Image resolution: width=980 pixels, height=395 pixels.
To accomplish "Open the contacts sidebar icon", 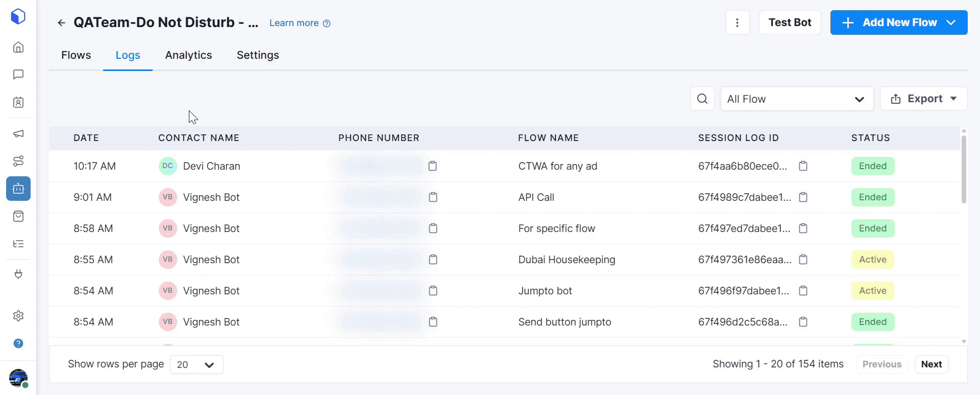I will [x=18, y=102].
